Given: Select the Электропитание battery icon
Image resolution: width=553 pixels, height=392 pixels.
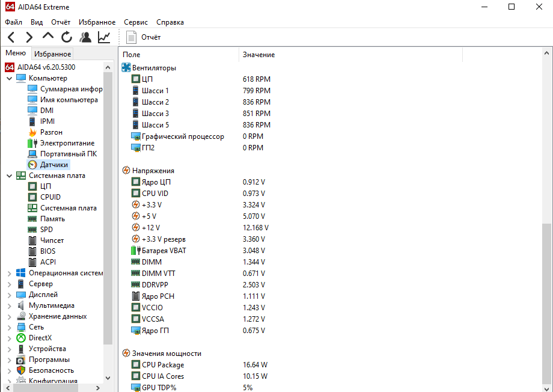Looking at the screenshot, I should coord(32,143).
